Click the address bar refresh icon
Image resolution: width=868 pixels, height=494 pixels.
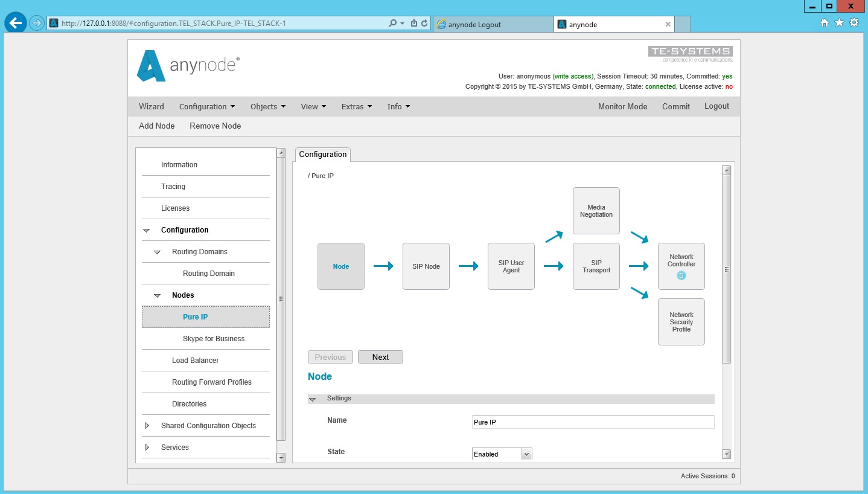click(424, 24)
